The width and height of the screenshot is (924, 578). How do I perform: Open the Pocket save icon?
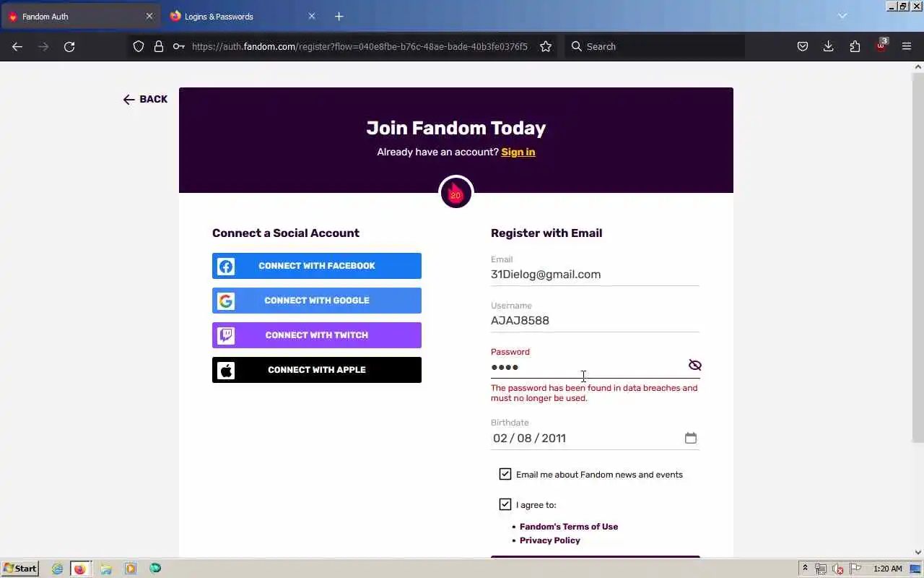pyautogui.click(x=802, y=46)
